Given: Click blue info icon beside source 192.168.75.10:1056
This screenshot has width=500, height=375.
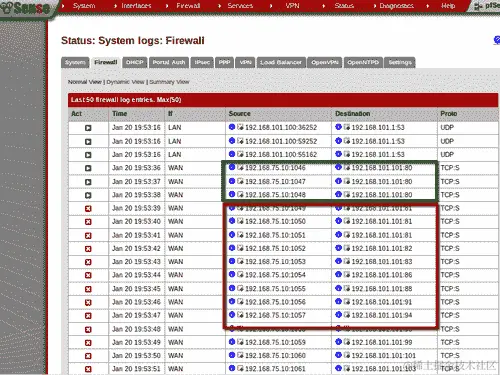Looking at the screenshot, I should point(232,301).
